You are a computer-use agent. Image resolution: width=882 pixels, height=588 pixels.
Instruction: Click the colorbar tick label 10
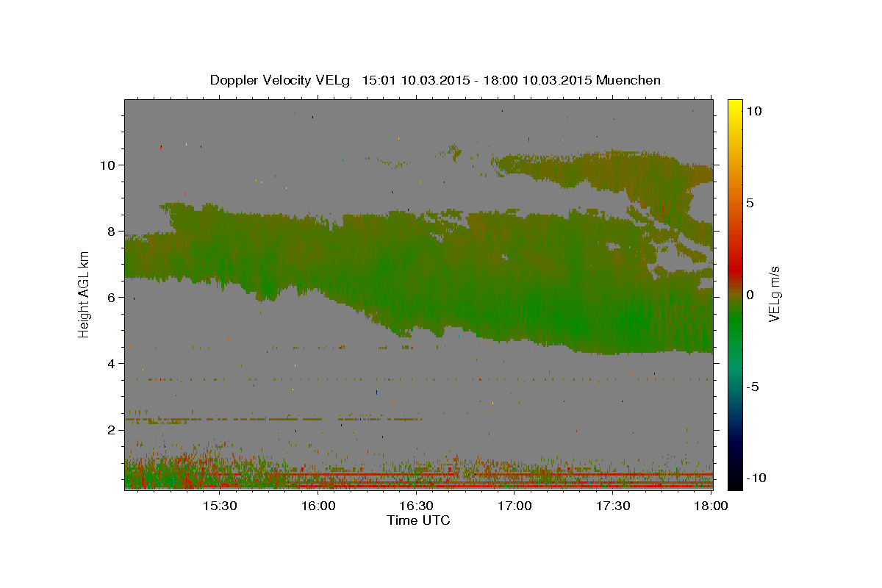[x=753, y=111]
